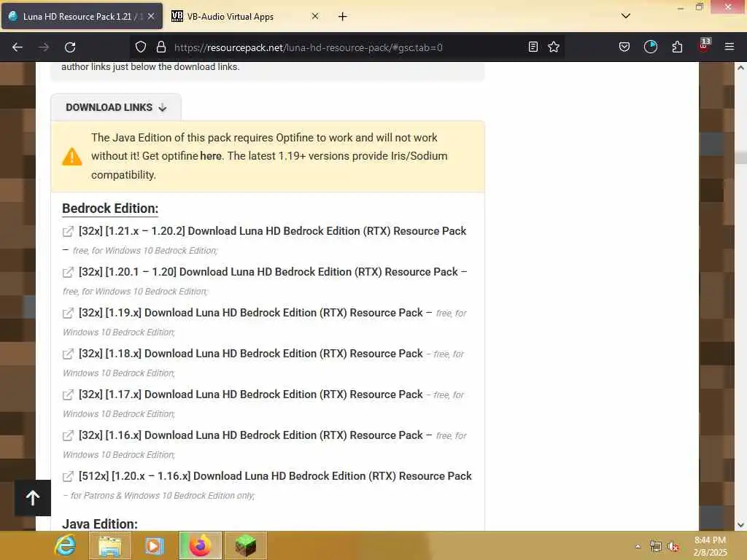List all tabs dropdown arrow
747x560 pixels.
click(x=626, y=16)
